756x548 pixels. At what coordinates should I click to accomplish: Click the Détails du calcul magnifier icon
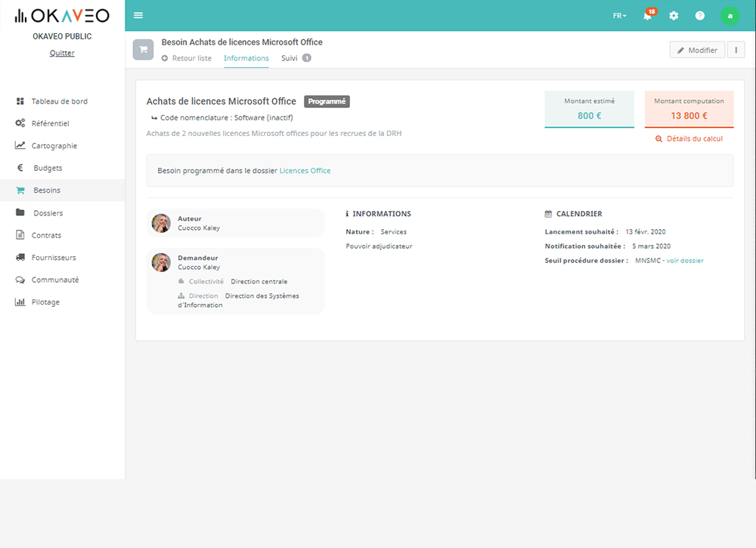(658, 139)
